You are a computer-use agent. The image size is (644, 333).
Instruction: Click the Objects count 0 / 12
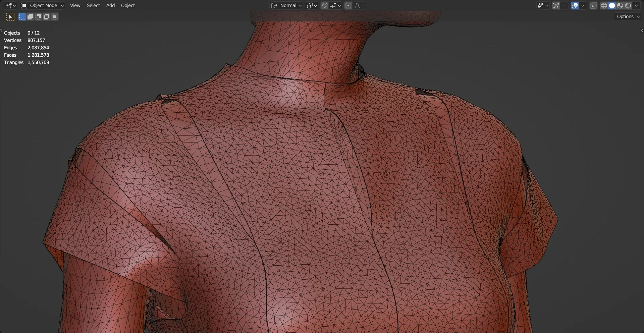[34, 33]
